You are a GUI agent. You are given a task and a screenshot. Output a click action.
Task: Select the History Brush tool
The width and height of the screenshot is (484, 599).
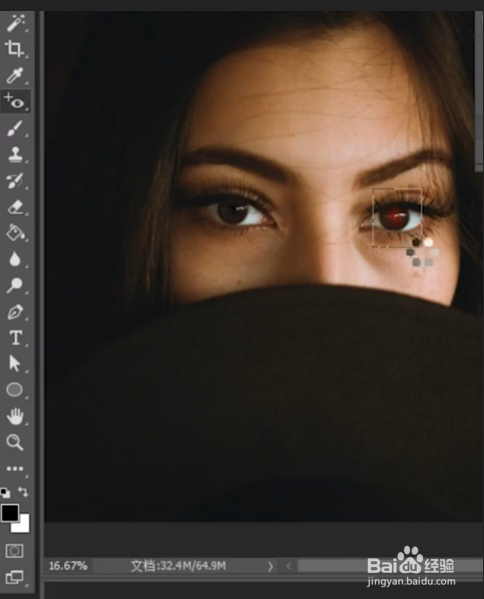tap(15, 181)
